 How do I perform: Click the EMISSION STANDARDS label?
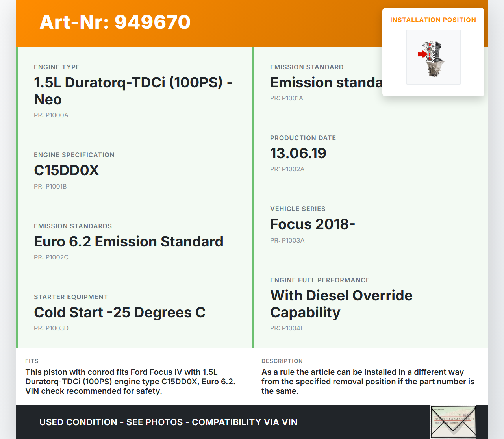pos(73,226)
